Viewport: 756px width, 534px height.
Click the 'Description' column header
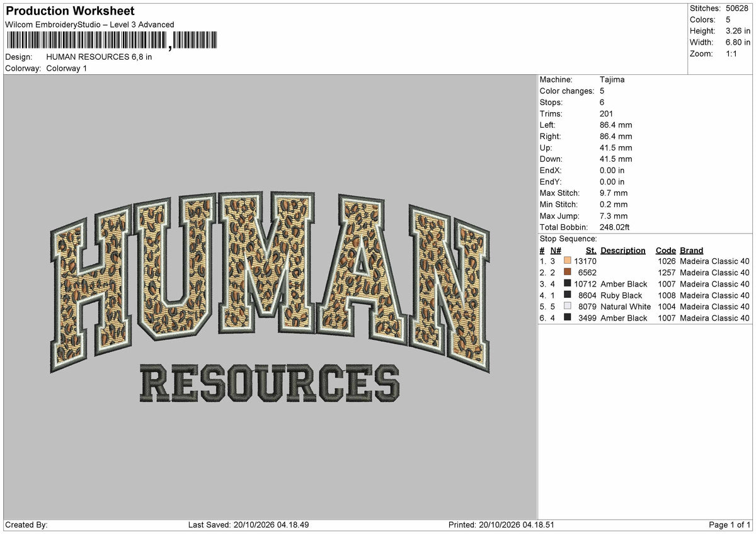623,250
